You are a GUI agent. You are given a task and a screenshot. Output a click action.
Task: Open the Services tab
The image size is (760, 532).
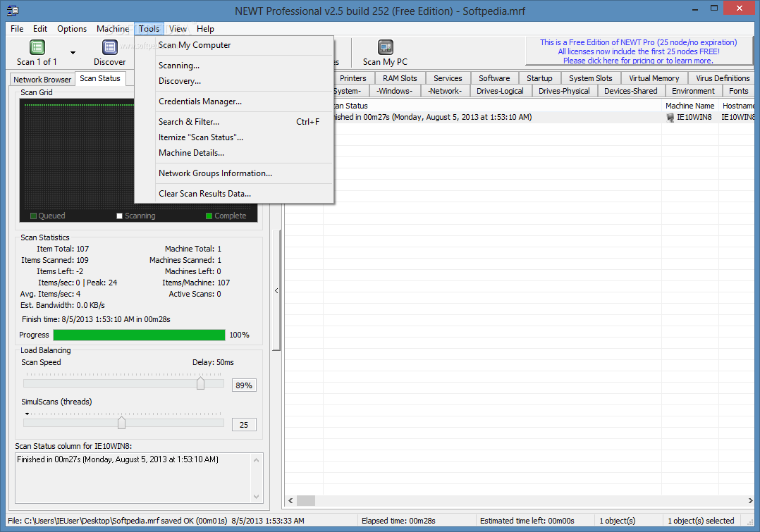pos(448,78)
